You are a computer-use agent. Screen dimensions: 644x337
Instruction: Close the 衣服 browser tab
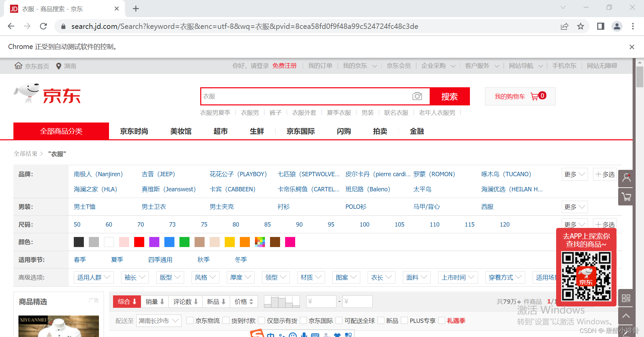(x=117, y=9)
